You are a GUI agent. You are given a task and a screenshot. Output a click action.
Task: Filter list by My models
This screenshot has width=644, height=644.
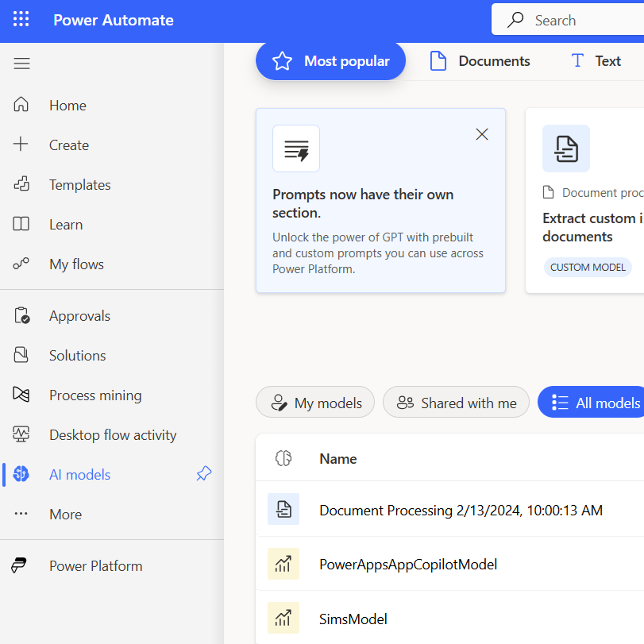[x=315, y=402]
